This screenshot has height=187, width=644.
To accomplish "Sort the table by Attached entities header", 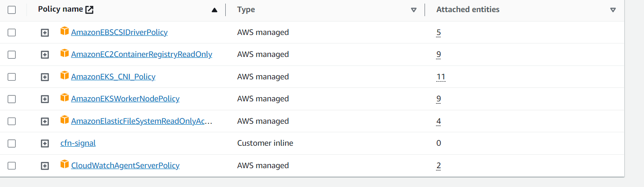I will [x=468, y=9].
